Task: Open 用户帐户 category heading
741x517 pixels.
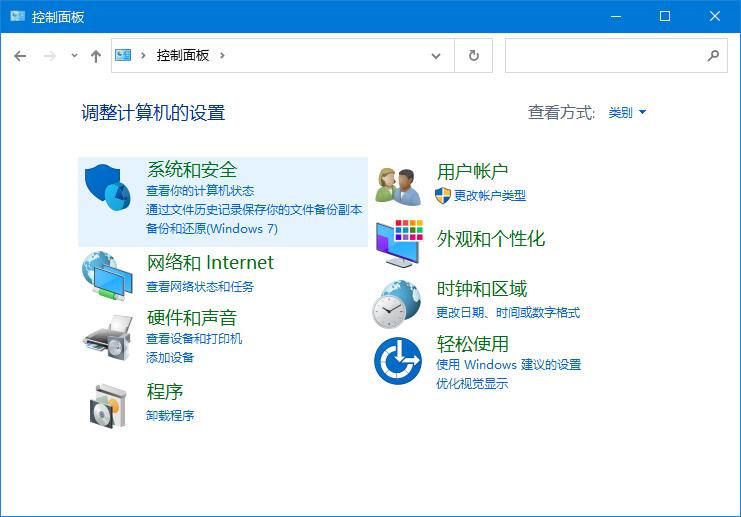Action: [472, 172]
